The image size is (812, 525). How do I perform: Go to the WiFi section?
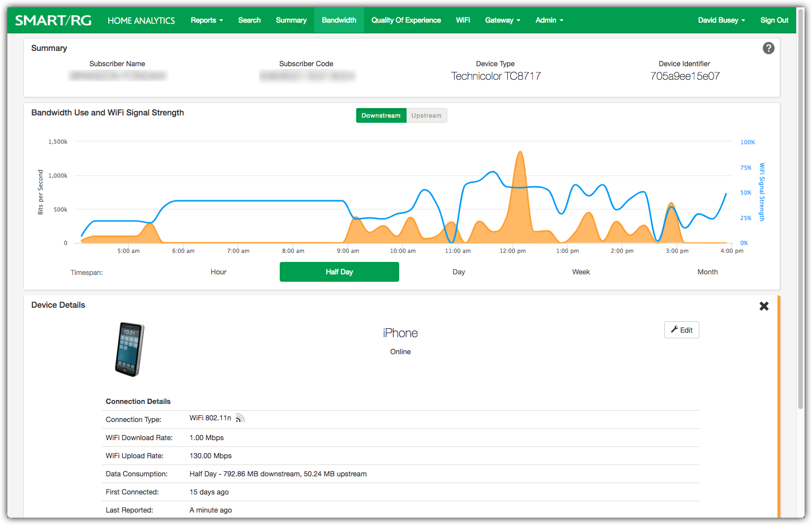click(463, 20)
